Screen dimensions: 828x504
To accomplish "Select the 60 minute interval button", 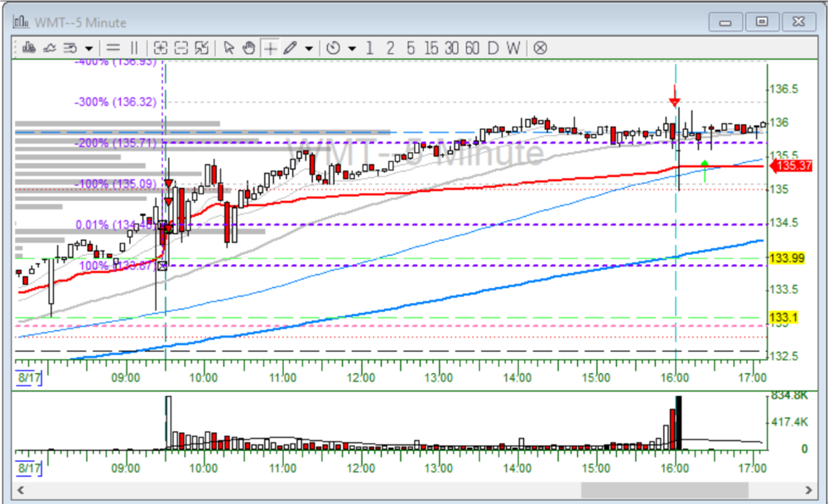I will pos(472,48).
